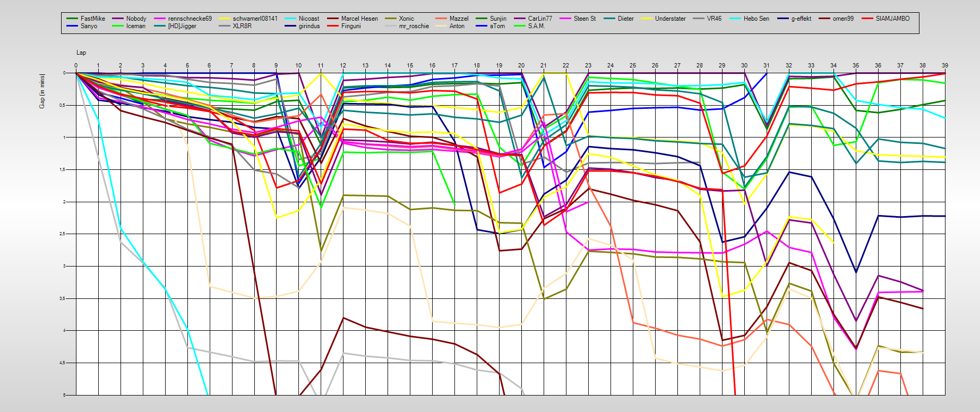Select the S.A.M. legend entry

click(x=536, y=26)
